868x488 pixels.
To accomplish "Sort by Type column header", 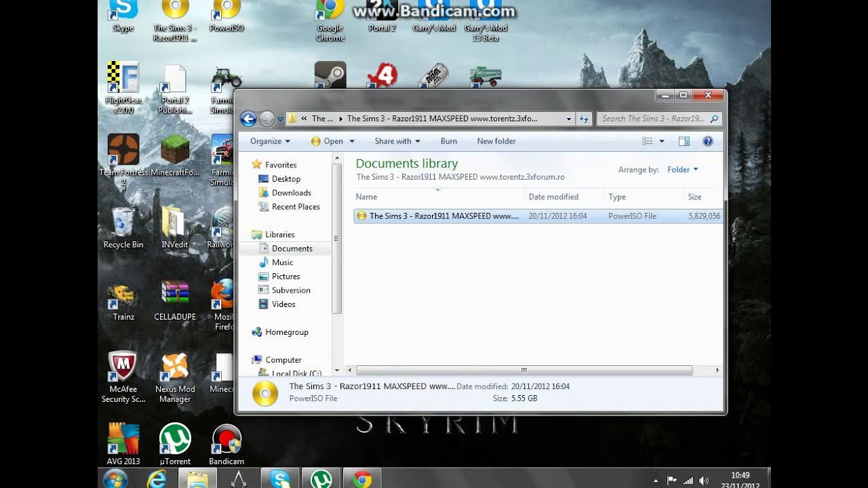I will click(644, 197).
